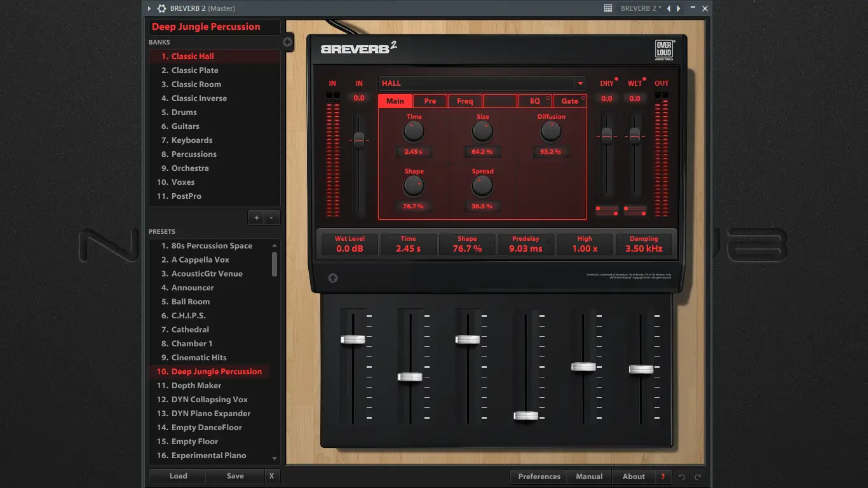Click the About button
This screenshot has width=868, height=488.
coord(634,477)
